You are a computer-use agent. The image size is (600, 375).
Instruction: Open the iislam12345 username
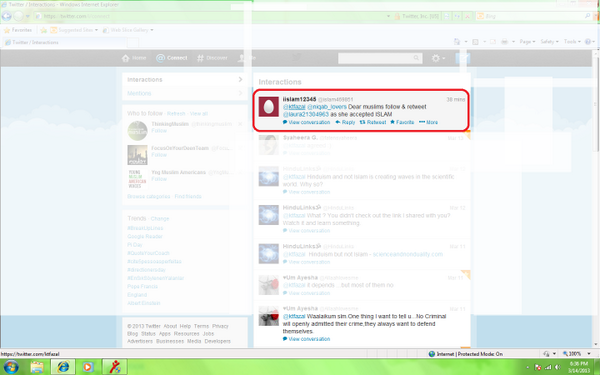300,99
